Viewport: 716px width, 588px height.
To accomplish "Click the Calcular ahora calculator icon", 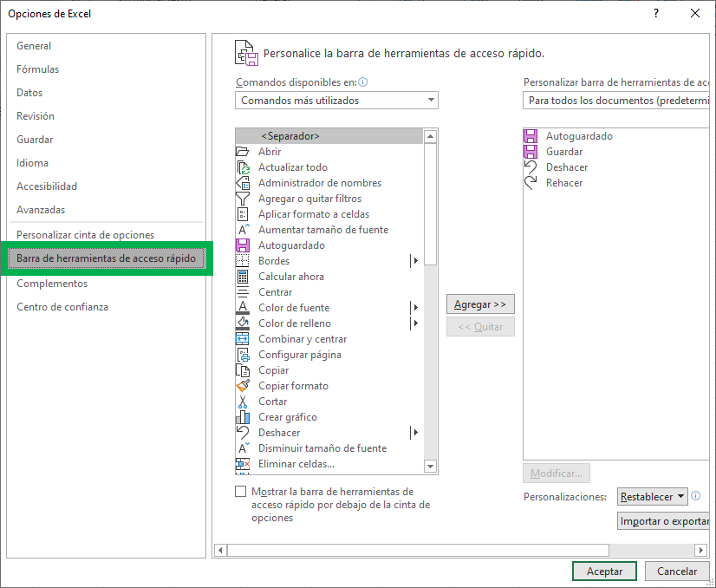I will click(243, 277).
